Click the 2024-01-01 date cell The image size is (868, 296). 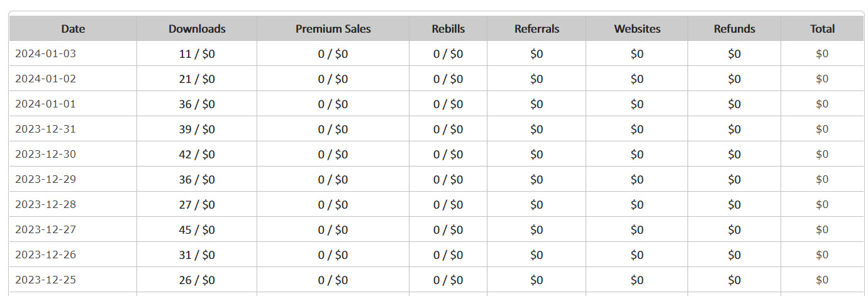click(x=73, y=104)
